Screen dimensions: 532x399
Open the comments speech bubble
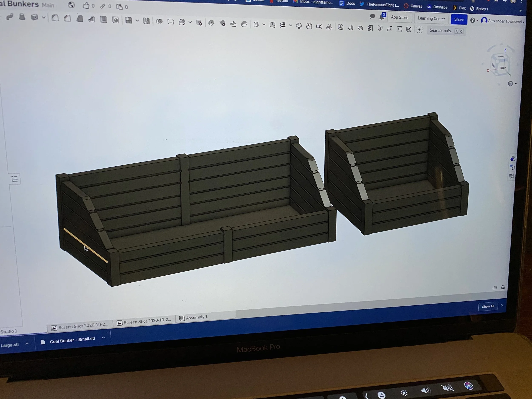tap(372, 16)
